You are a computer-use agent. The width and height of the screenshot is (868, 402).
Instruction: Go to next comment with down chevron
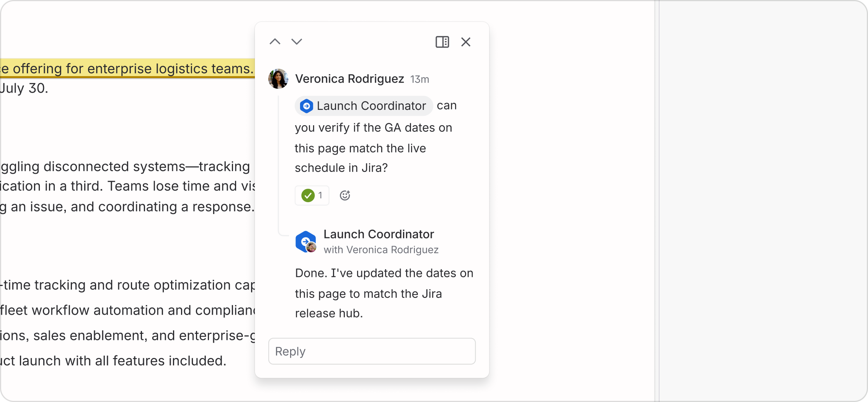click(297, 41)
